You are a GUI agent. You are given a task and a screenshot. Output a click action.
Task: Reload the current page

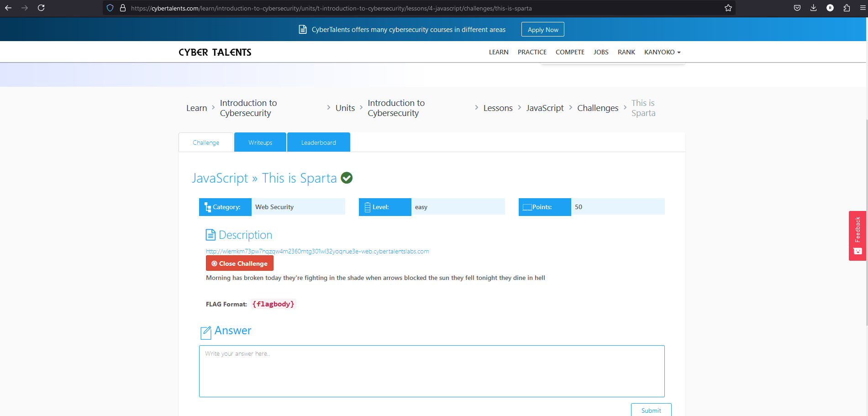pos(41,8)
